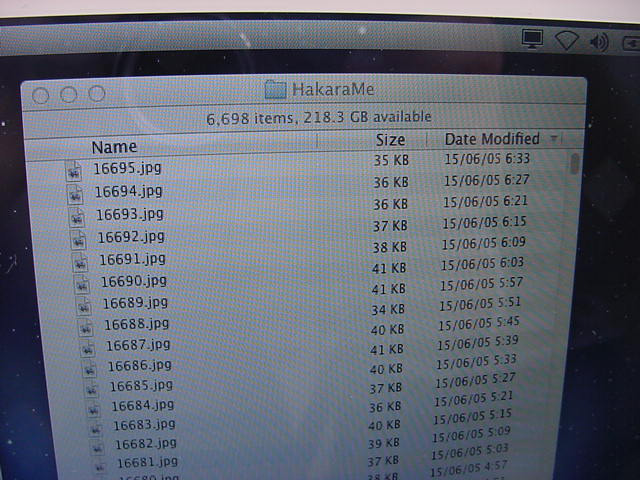Click the file icon of 16686.jpg
Screen dimensions: 640x480
point(89,368)
